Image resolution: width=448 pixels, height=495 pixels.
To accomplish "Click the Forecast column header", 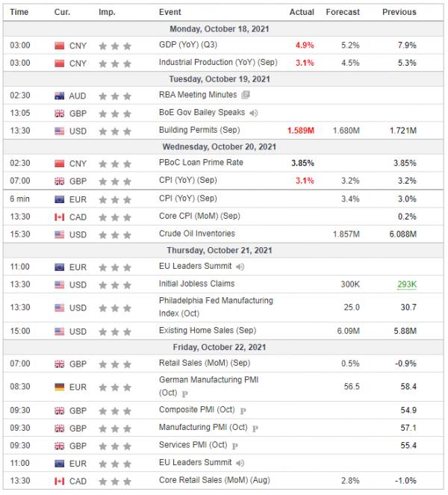I will (343, 12).
